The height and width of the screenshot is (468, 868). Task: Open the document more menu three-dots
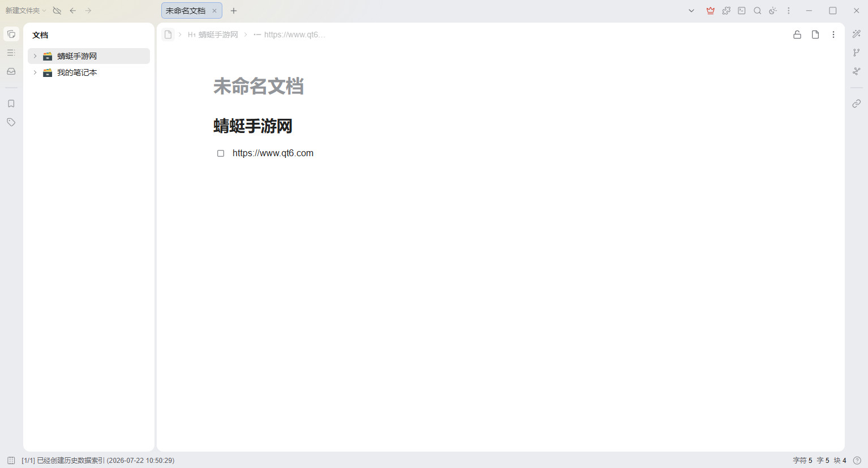(833, 35)
